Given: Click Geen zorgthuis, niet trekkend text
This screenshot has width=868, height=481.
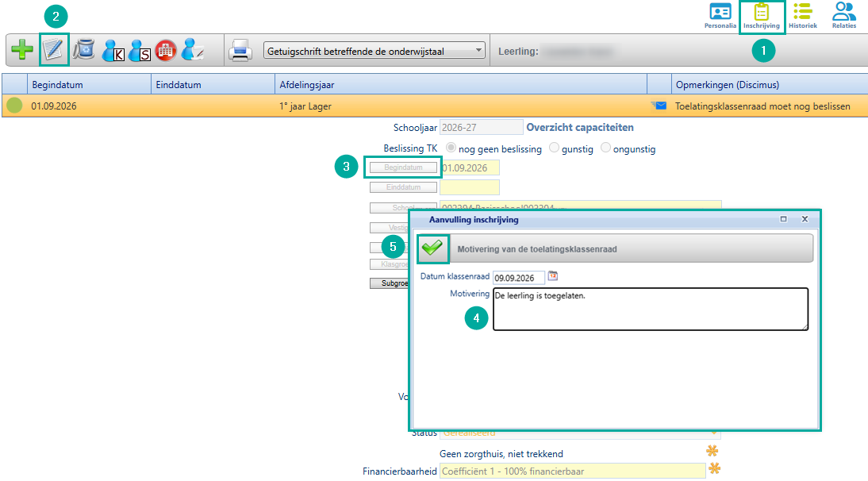Looking at the screenshot, I should [501, 454].
